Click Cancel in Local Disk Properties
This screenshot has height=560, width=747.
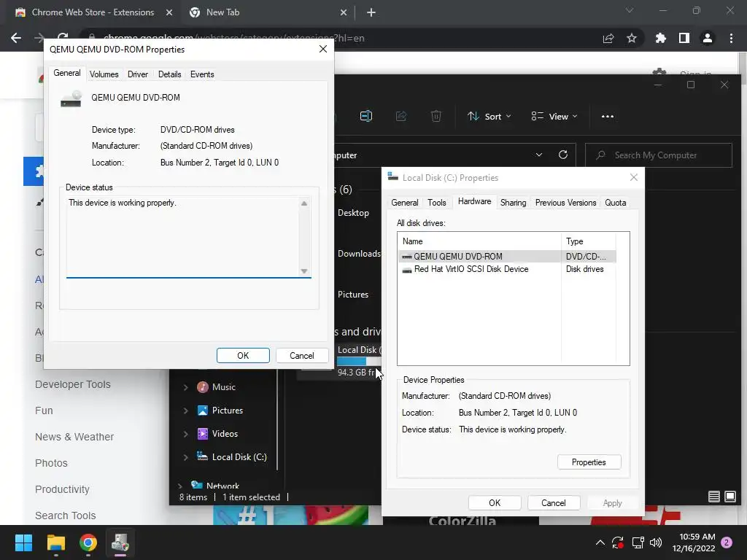(553, 503)
